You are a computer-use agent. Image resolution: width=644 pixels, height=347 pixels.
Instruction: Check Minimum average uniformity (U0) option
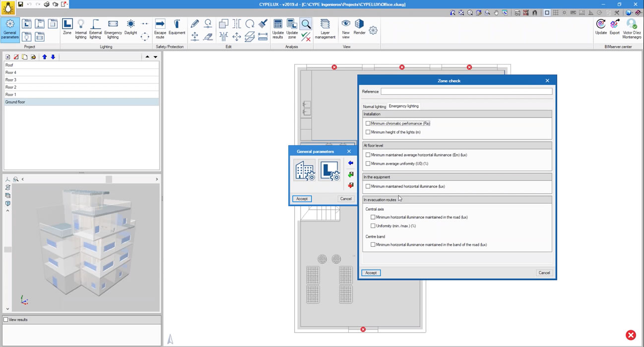[368, 164]
